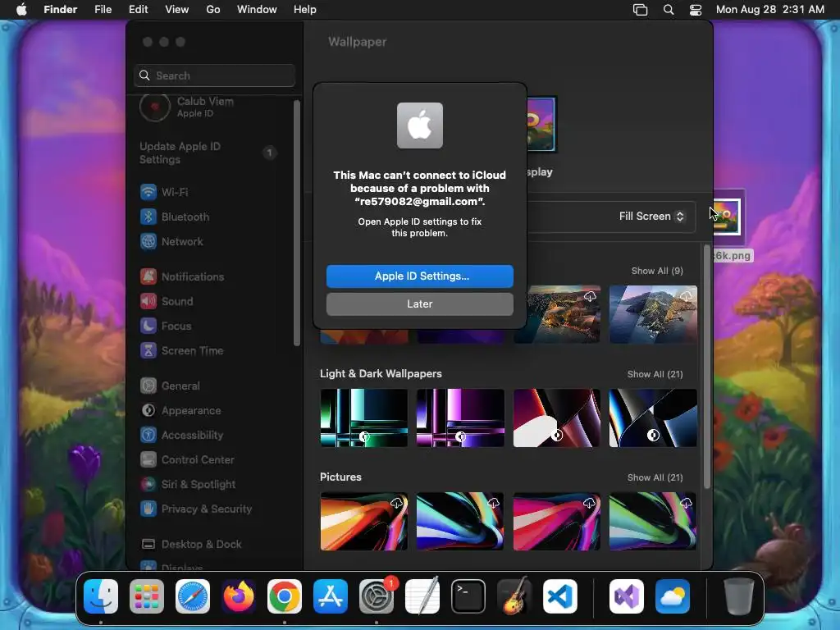The width and height of the screenshot is (840, 630).
Task: Select the green Light & Dark wallpaper thumbnail
Action: [363, 418]
